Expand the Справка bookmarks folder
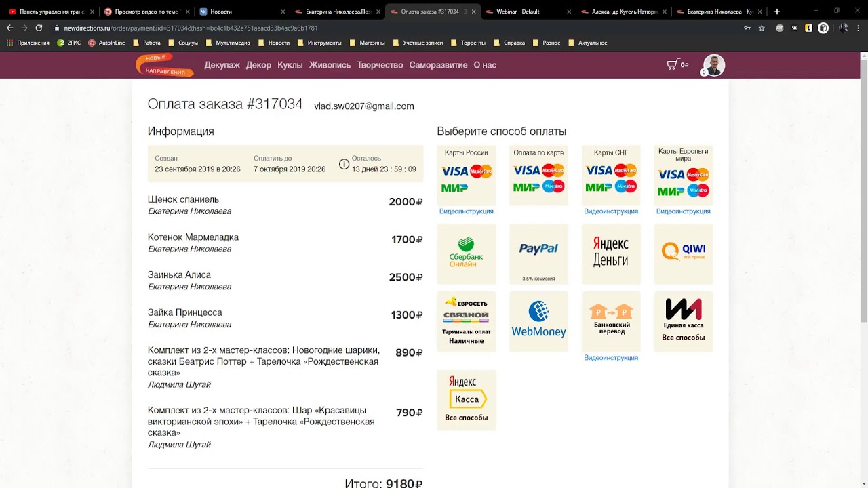This screenshot has width=868, height=488. click(x=509, y=43)
